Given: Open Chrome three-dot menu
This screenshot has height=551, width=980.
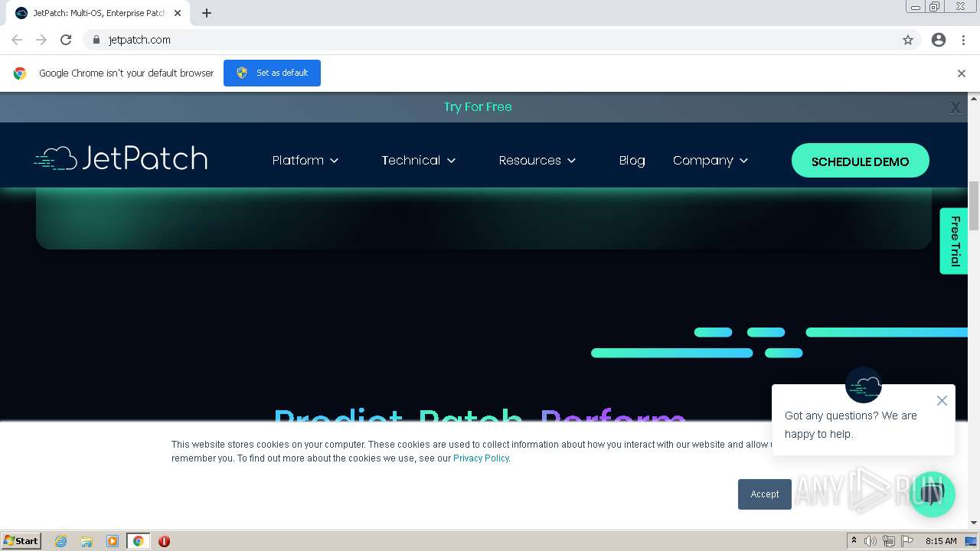Looking at the screenshot, I should point(963,40).
